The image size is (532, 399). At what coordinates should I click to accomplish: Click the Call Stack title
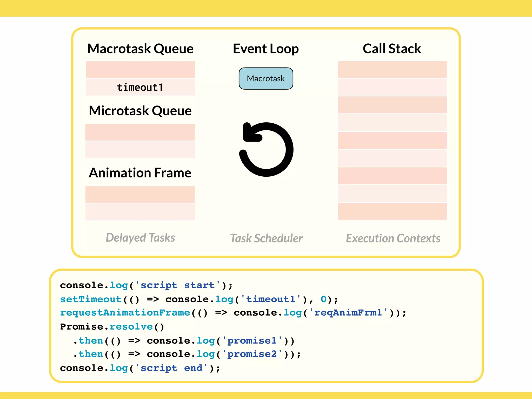tap(392, 49)
